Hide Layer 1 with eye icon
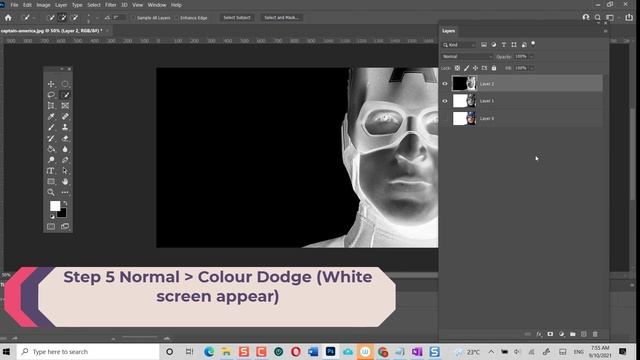 pyautogui.click(x=445, y=101)
